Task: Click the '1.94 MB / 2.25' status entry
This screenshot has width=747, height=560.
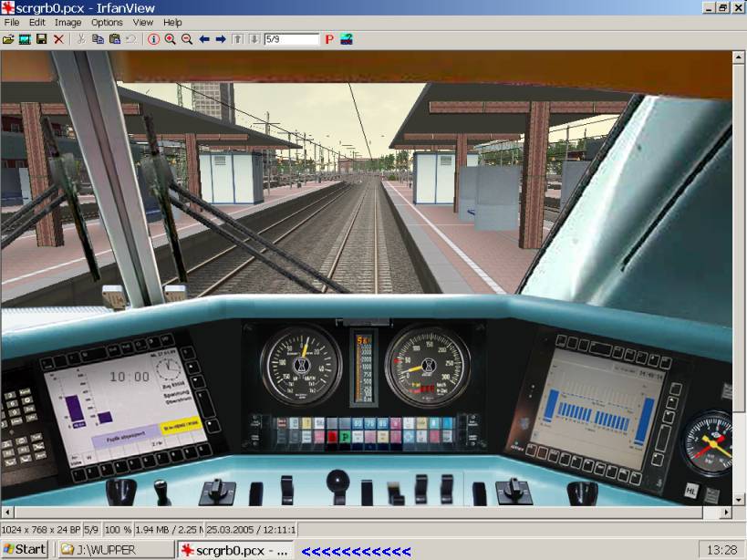Action: tap(169, 530)
